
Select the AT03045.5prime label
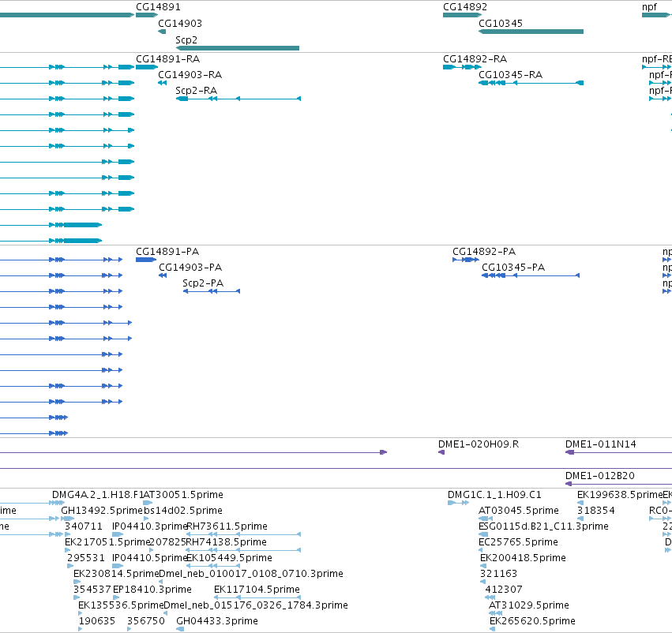coord(519,511)
